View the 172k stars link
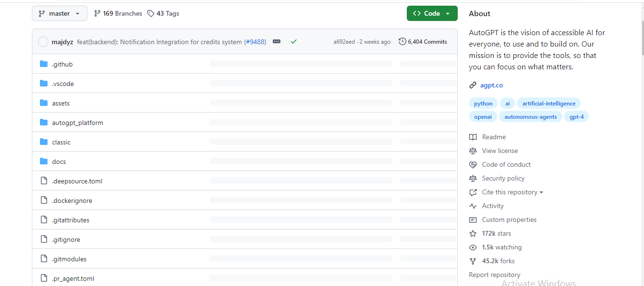The height and width of the screenshot is (286, 644). [497, 233]
